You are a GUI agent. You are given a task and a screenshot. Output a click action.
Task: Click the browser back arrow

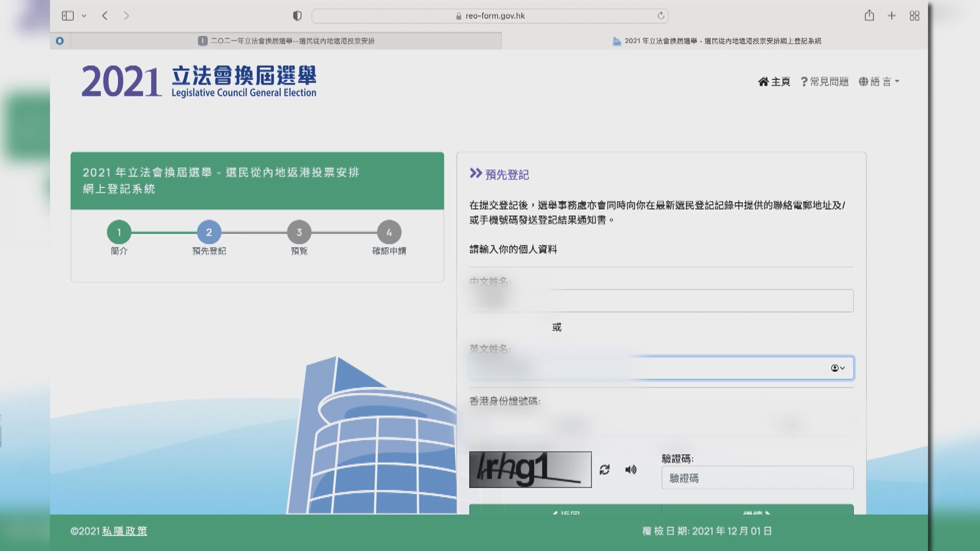coord(105,15)
